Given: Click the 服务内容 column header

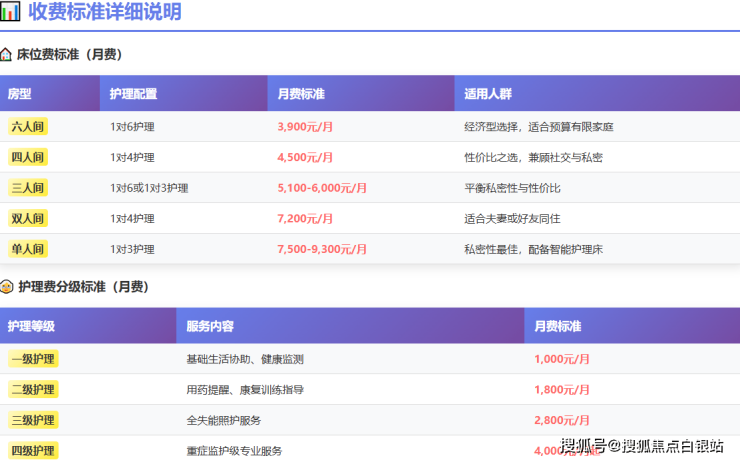Looking at the screenshot, I should 210,326.
